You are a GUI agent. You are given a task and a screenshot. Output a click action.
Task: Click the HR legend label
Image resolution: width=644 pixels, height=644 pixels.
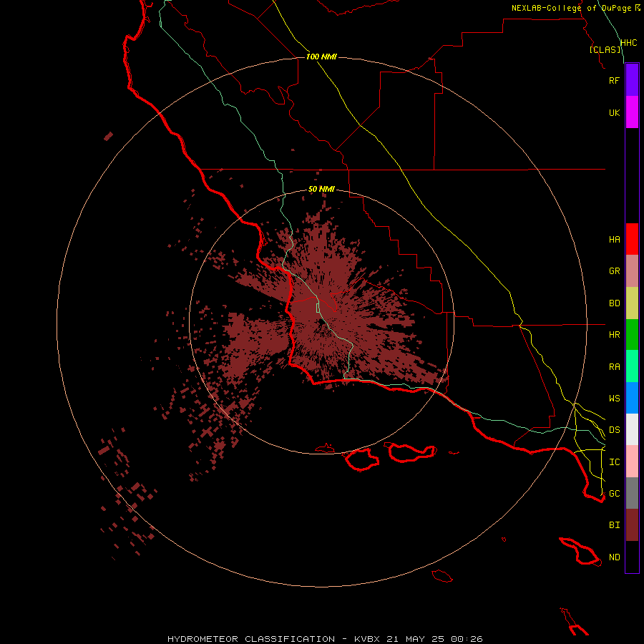coord(614,335)
